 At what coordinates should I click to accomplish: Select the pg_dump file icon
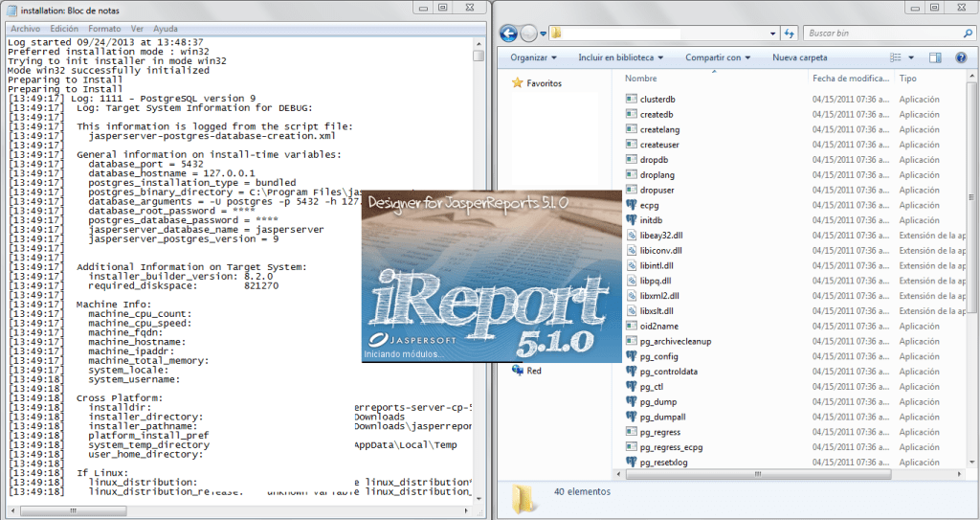click(631, 402)
